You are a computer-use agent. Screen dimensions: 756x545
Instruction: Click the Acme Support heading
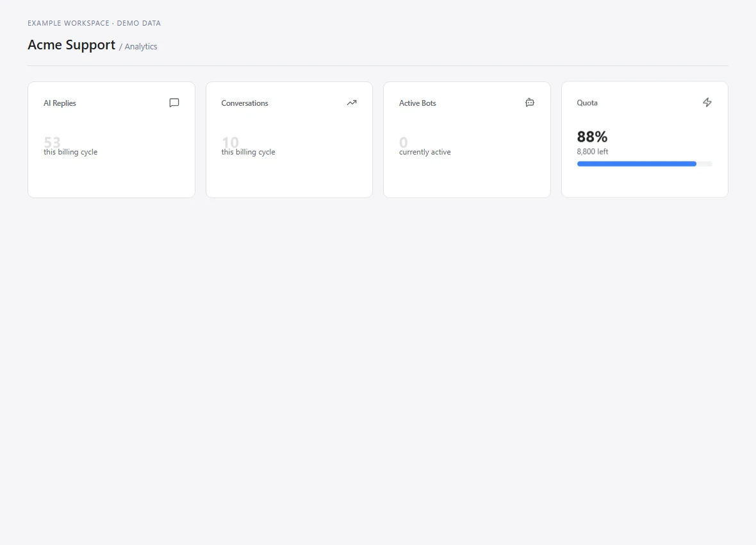click(71, 45)
